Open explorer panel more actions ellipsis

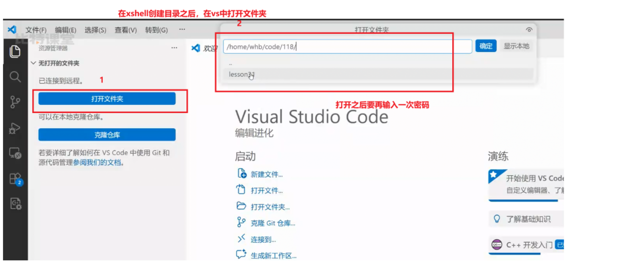tap(174, 48)
